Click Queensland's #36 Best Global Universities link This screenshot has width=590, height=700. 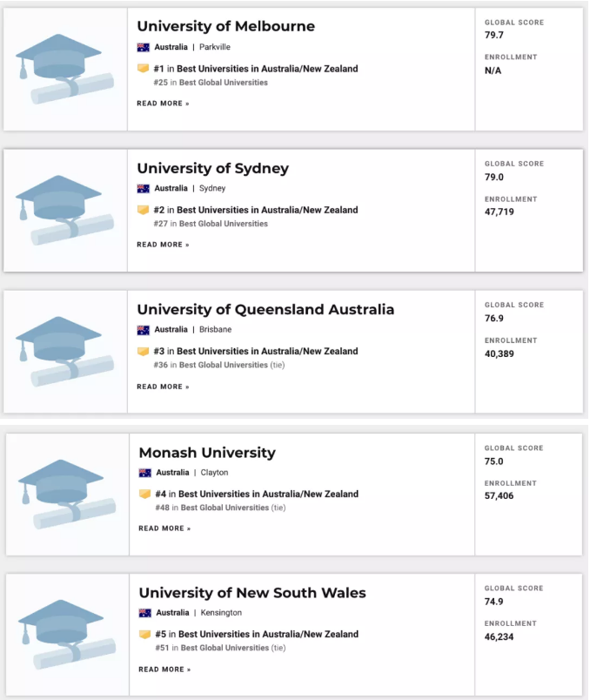[224, 365]
